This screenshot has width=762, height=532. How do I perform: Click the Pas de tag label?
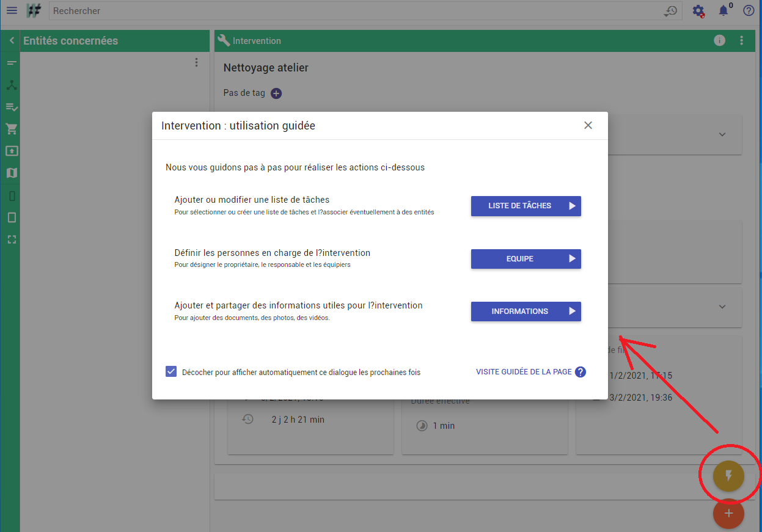(x=244, y=93)
